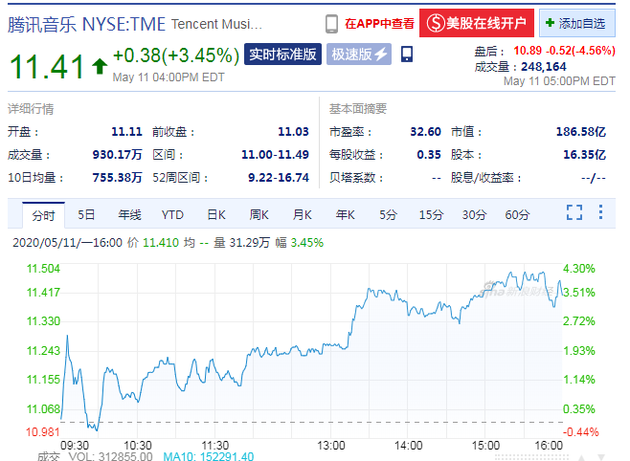Click the mobile device icon after 极速版
The image size is (630, 461).
407,54
